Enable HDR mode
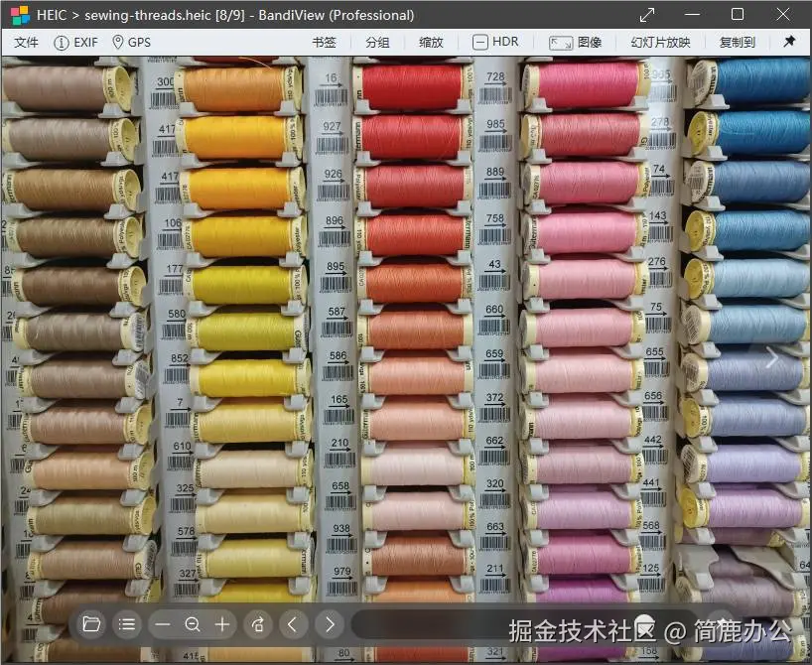 pyautogui.click(x=495, y=42)
